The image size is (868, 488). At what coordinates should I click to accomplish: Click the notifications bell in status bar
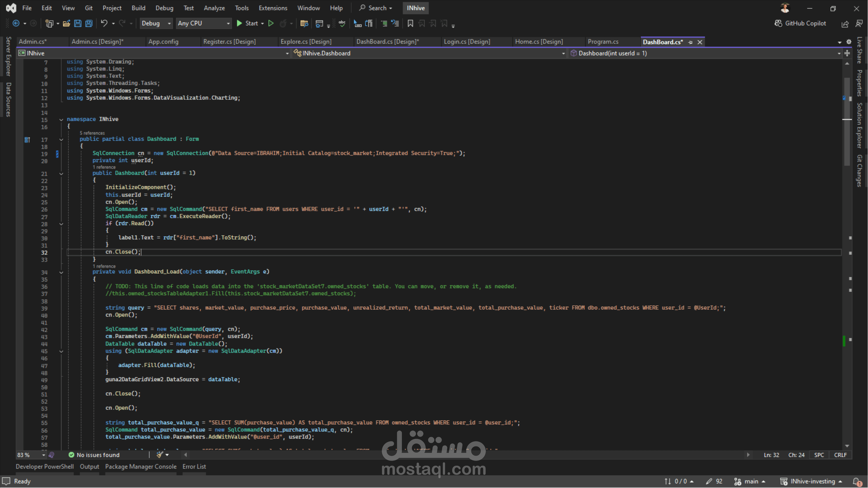click(x=856, y=481)
